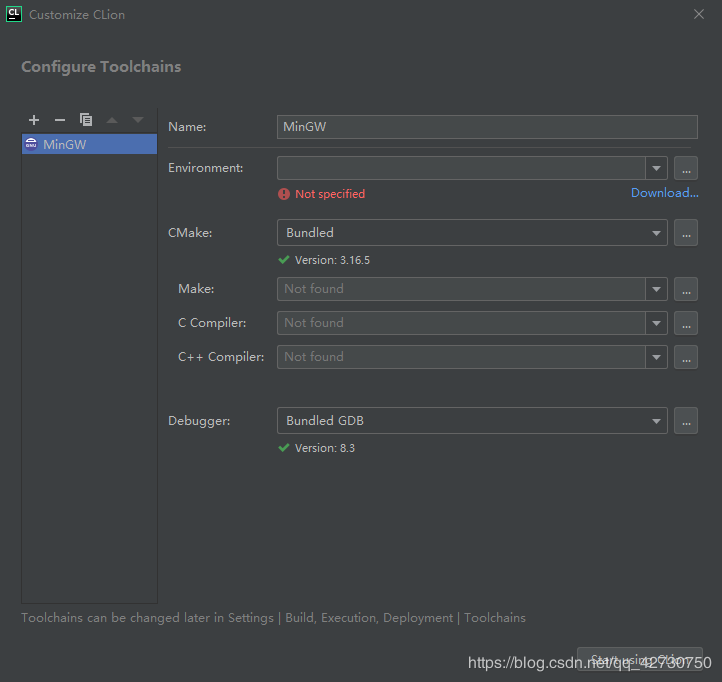Move toolchain down with arrow icon
722x682 pixels.
[138, 120]
